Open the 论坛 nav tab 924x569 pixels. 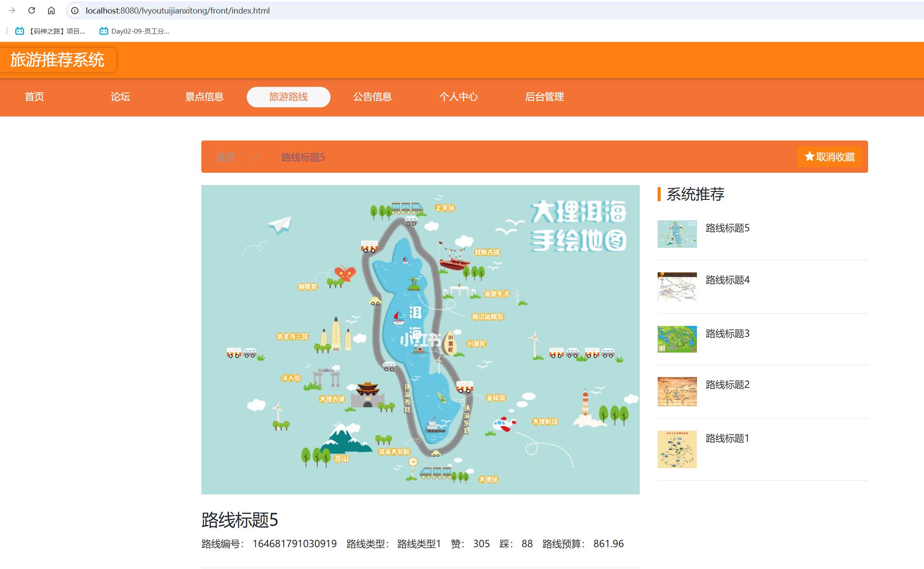pyautogui.click(x=120, y=97)
